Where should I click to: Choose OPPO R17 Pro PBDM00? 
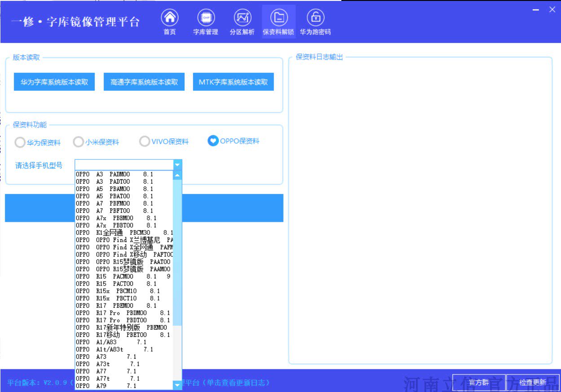(124, 313)
